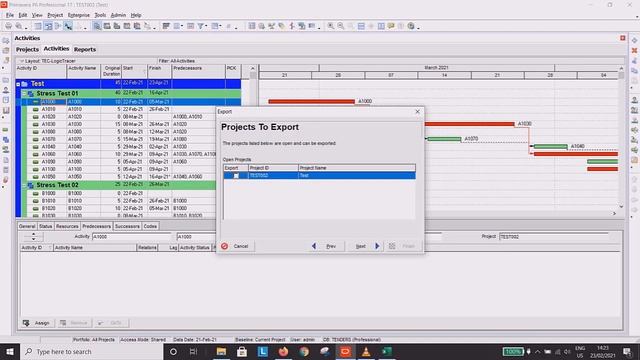Click the green A1040 Gantt bar
This screenshot has height=360, width=640.
pyautogui.click(x=551, y=146)
